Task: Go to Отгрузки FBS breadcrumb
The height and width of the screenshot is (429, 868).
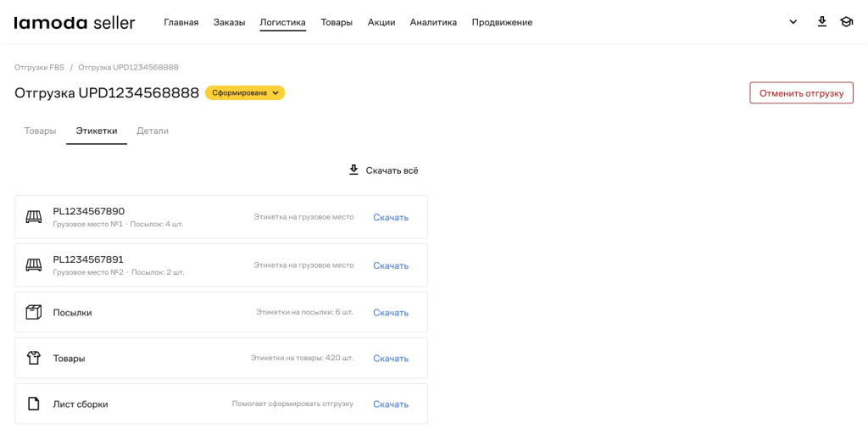Action: [x=39, y=67]
